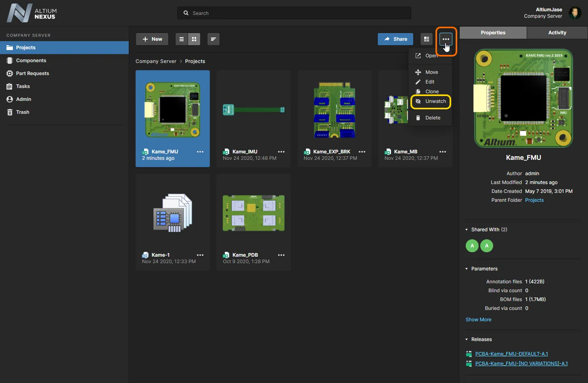Click the Tasks clipboard icon in sidebar

(x=10, y=86)
